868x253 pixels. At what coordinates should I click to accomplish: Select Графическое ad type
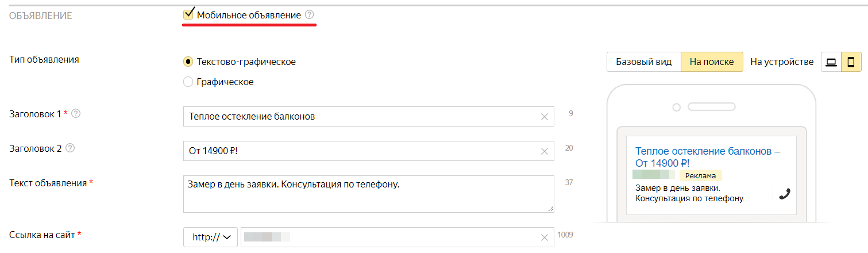pyautogui.click(x=188, y=82)
